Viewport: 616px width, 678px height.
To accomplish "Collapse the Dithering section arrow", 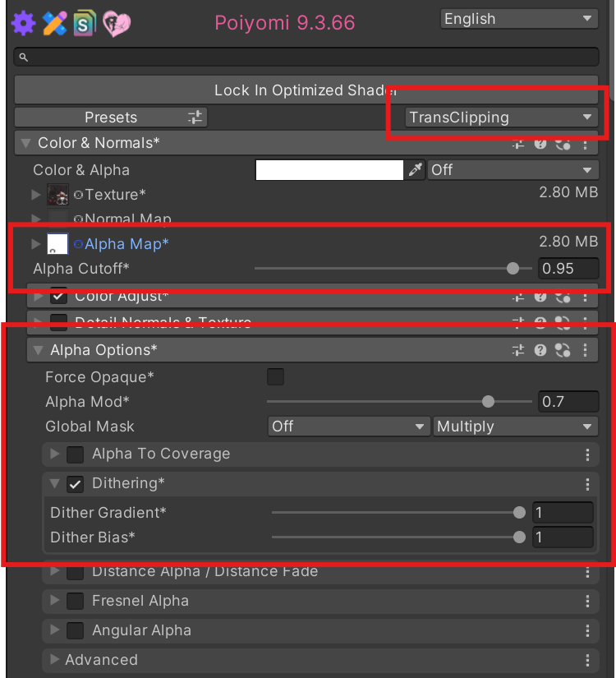I will point(54,483).
